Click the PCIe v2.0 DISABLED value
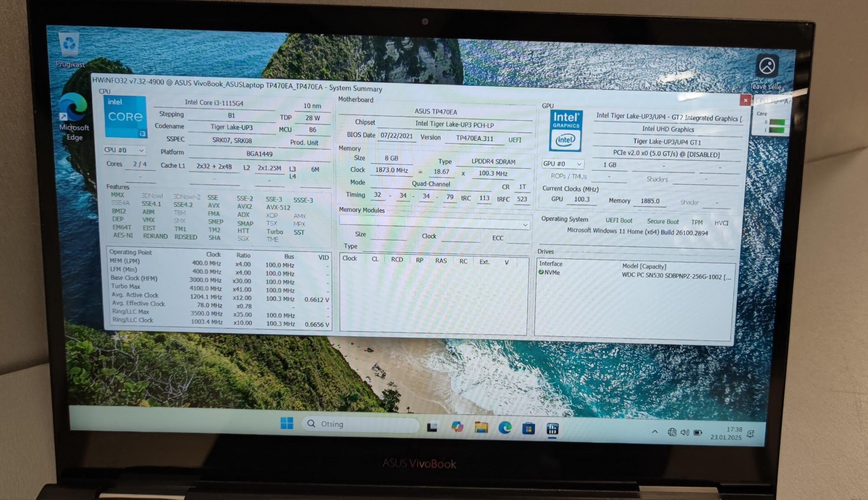Screen dimensions: 868x500 pos(666,154)
